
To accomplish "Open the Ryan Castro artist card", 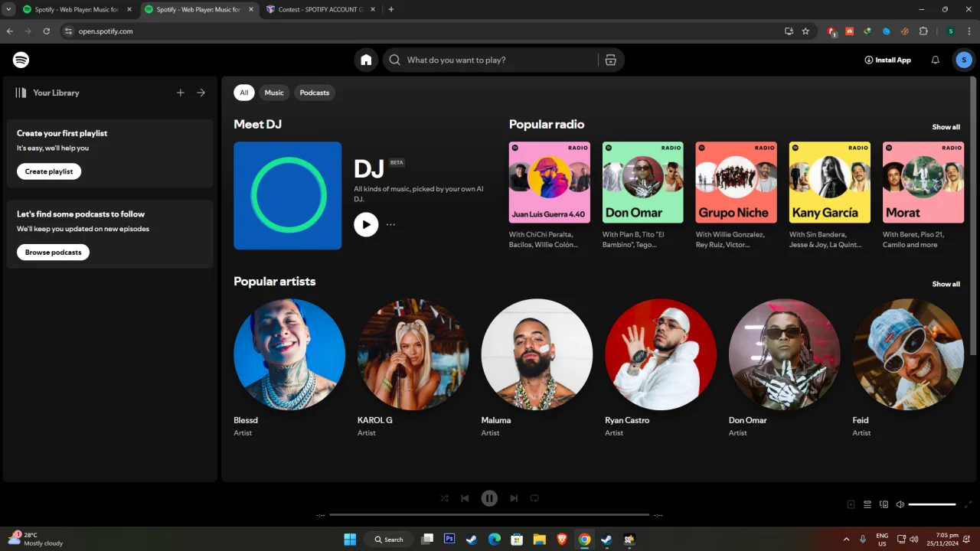I will coord(661,370).
